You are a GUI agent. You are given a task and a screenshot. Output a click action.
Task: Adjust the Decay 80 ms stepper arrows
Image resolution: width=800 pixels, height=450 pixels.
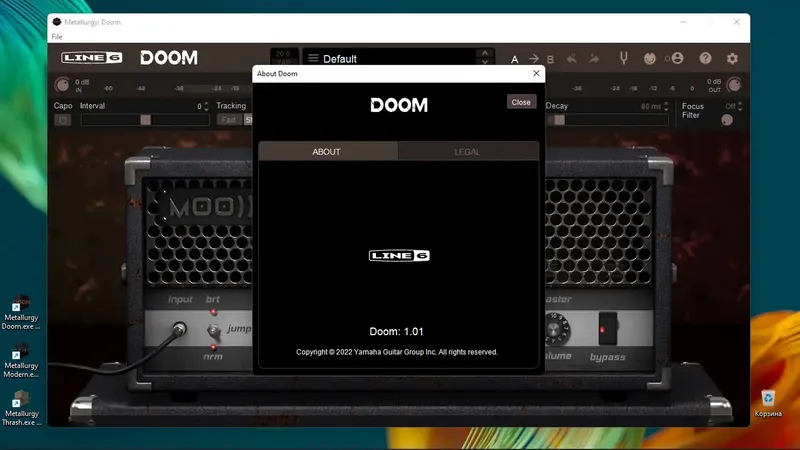tap(666, 106)
